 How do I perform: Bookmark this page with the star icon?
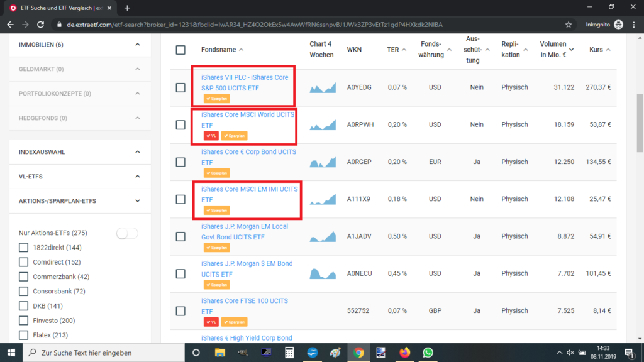coord(569,25)
